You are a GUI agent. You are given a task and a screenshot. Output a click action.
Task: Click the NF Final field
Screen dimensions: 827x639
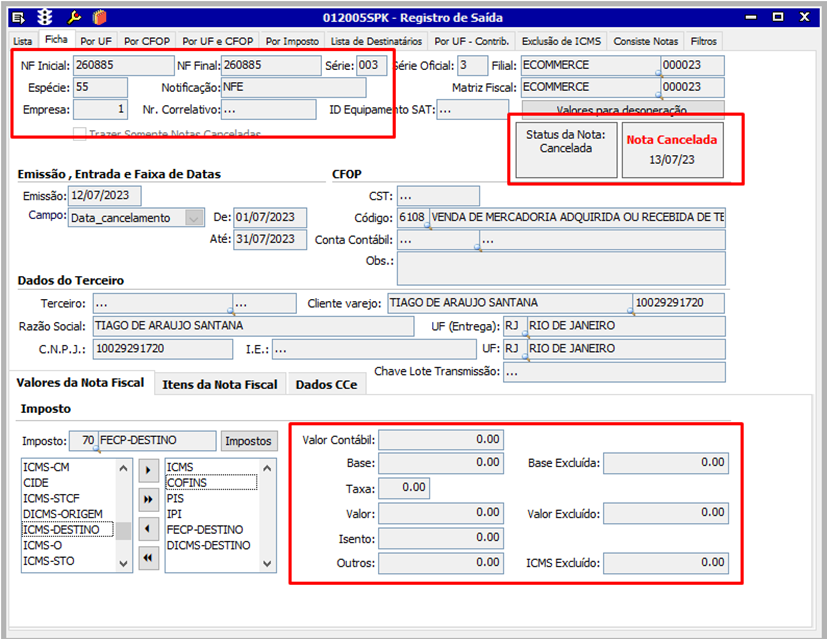[x=271, y=65]
